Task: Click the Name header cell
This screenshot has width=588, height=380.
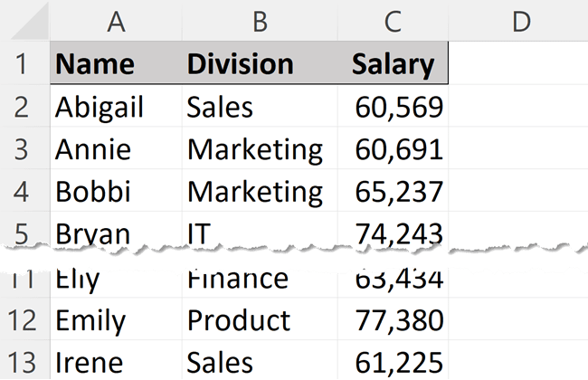Action: [116, 64]
